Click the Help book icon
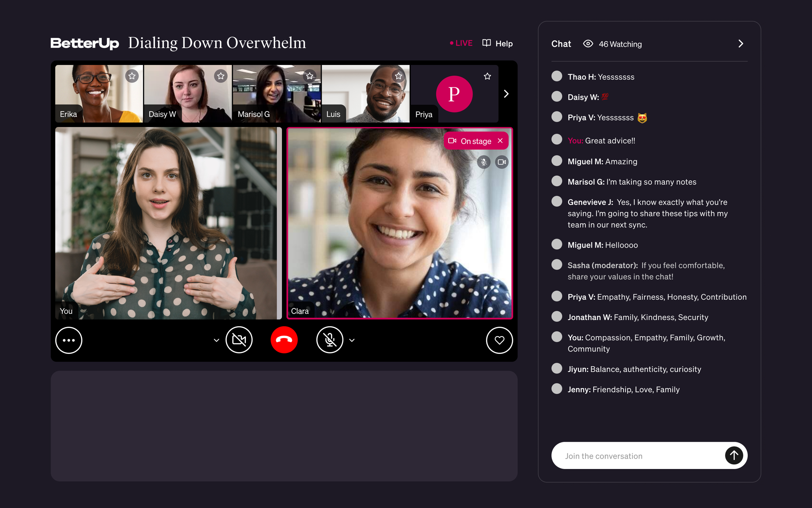 pyautogui.click(x=487, y=43)
